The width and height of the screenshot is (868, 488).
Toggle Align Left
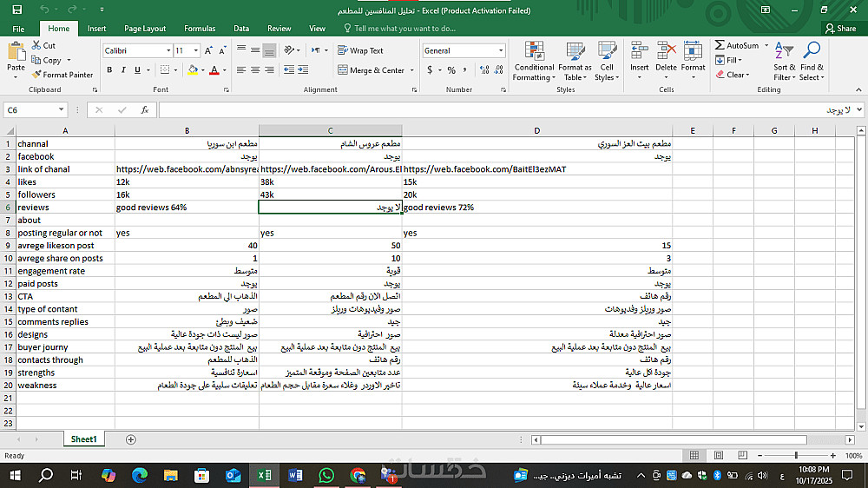240,69
